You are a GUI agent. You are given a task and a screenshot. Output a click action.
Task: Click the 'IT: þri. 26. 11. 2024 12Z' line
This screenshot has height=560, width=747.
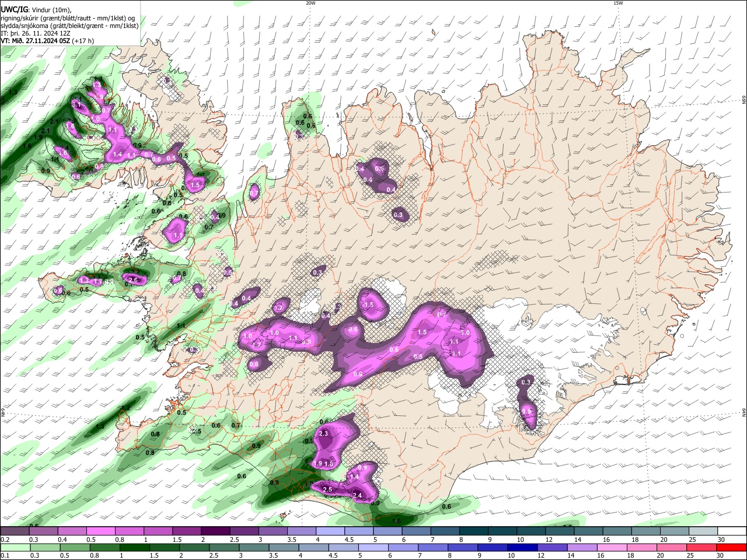pyautogui.click(x=36, y=33)
